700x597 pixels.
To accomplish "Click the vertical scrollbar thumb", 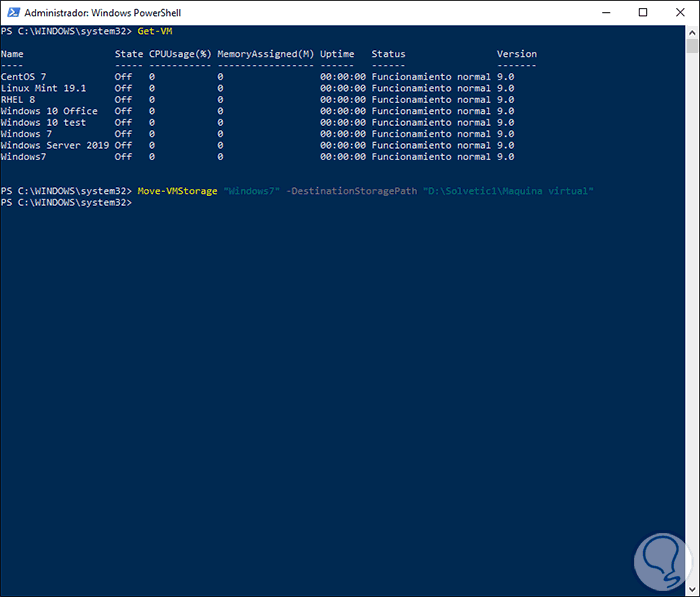I will pyautogui.click(x=692, y=46).
